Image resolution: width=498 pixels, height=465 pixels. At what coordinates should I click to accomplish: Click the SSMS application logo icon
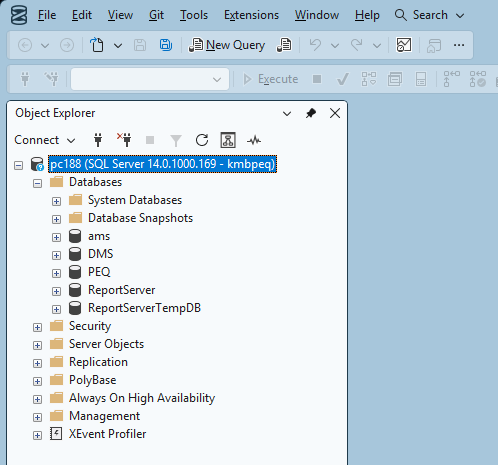[x=19, y=15]
